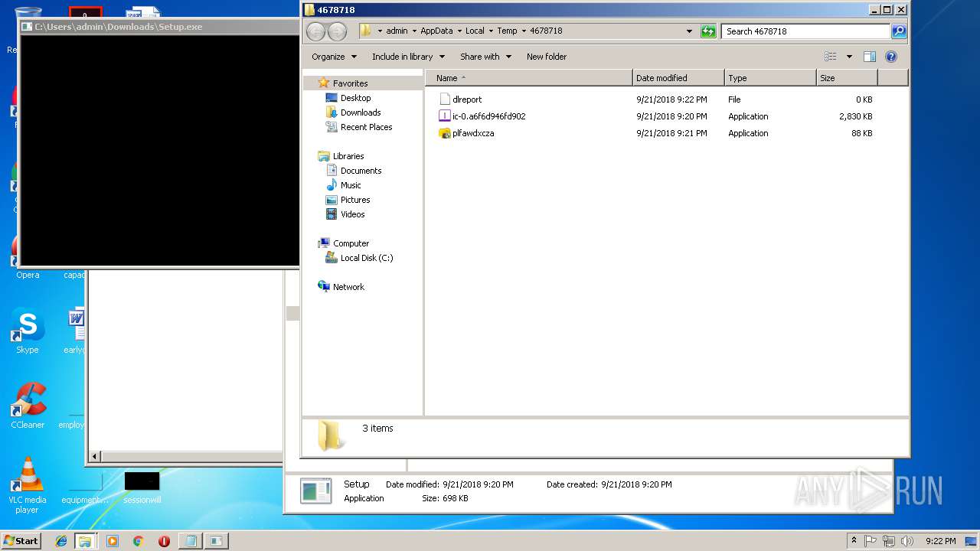Image resolution: width=980 pixels, height=551 pixels.
Task: Select the plfawdxcza application
Action: pyautogui.click(x=467, y=133)
